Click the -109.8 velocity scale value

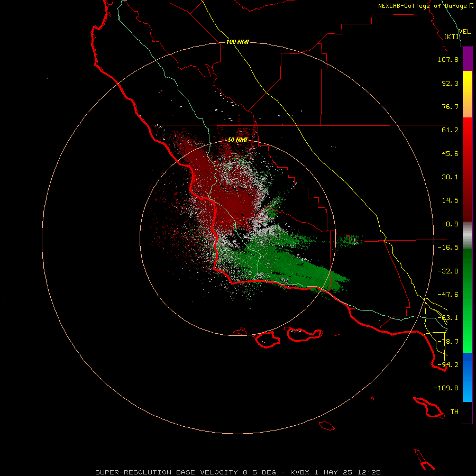pyautogui.click(x=446, y=388)
